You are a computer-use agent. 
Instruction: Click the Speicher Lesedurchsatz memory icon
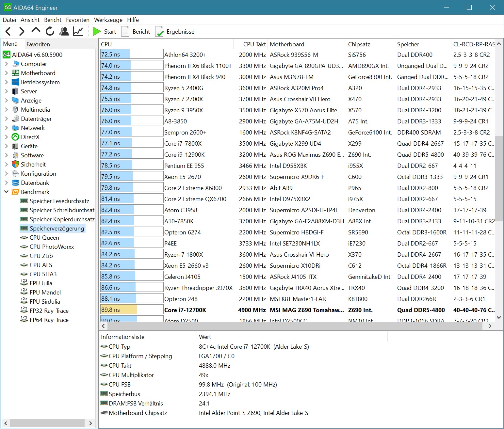point(24,201)
